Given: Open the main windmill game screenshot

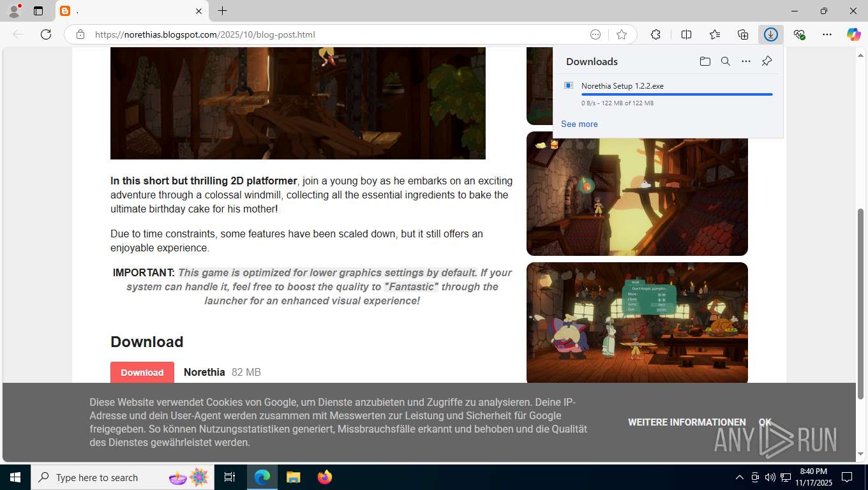Looking at the screenshot, I should coord(298,103).
